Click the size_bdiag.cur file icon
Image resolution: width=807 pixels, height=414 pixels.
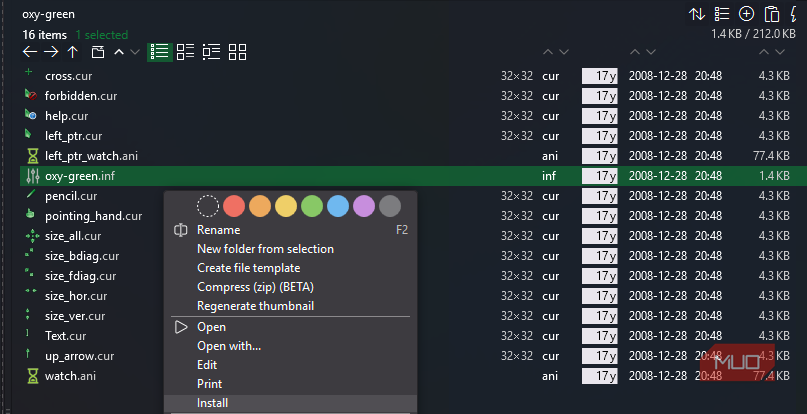click(29, 253)
